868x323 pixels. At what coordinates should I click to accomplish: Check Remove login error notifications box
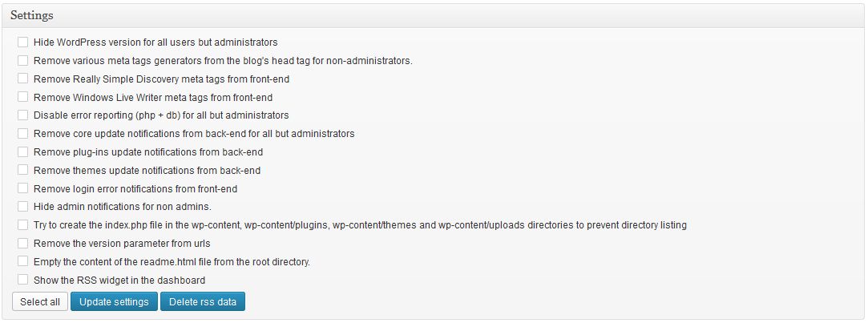[22, 188]
